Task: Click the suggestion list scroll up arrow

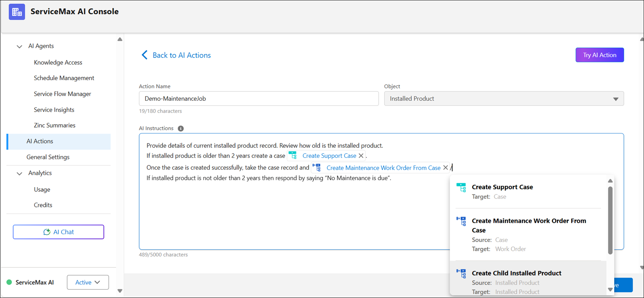Action: (x=610, y=181)
